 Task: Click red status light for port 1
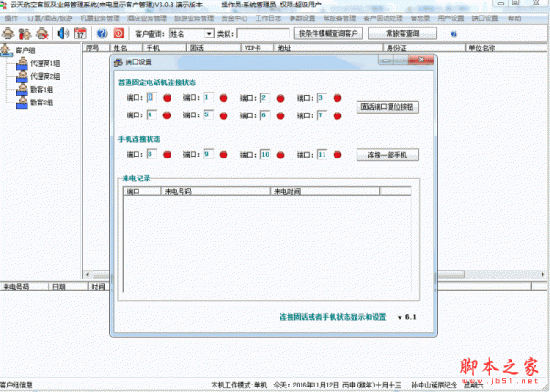tap(224, 98)
